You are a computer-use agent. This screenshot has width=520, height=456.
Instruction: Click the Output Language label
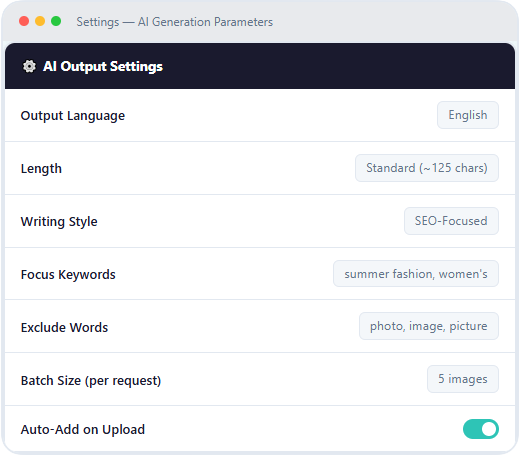click(73, 116)
